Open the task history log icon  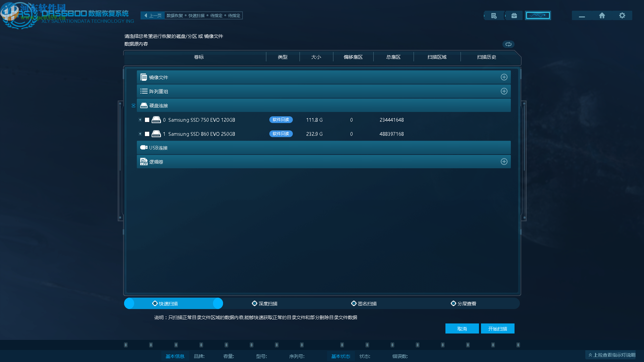pos(494,16)
